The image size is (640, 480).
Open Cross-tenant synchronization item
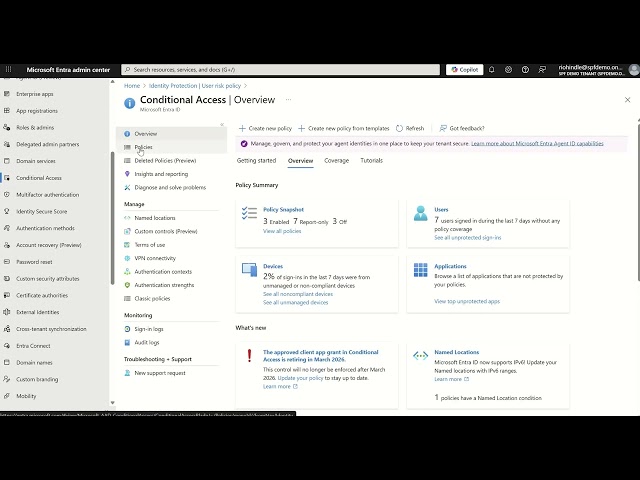(x=51, y=329)
